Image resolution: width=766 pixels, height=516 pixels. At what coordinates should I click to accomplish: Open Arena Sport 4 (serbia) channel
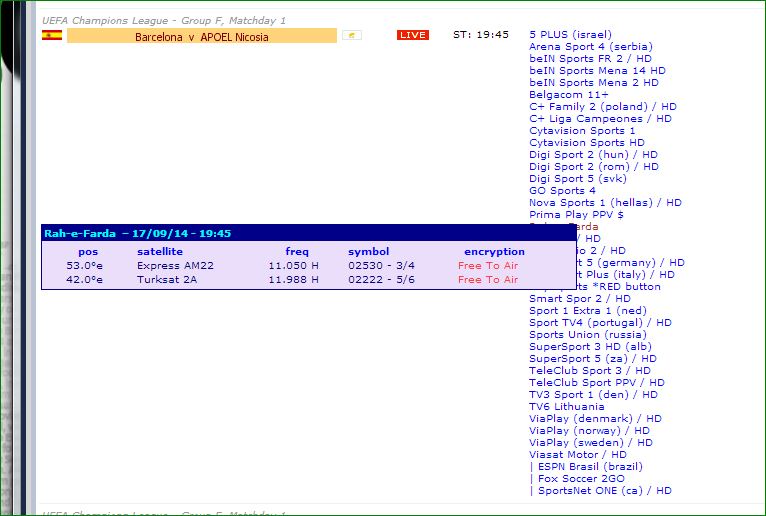(591, 47)
